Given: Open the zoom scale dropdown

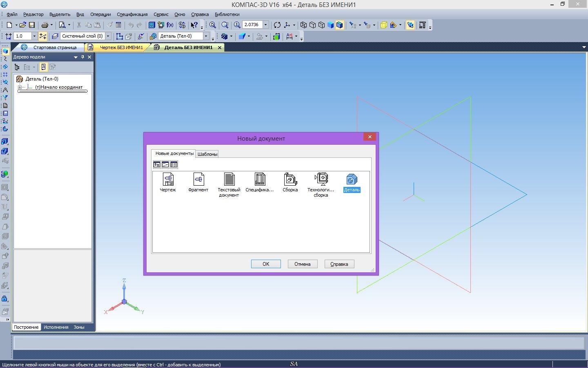Looking at the screenshot, I should coord(265,25).
